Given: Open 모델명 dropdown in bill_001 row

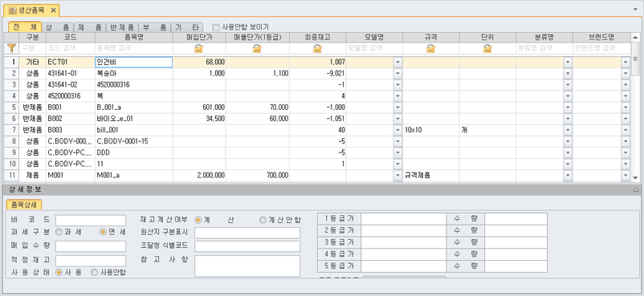Looking at the screenshot, I should click(x=397, y=130).
